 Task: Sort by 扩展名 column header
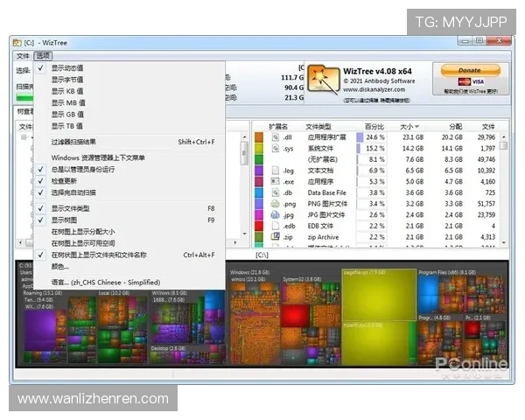278,127
